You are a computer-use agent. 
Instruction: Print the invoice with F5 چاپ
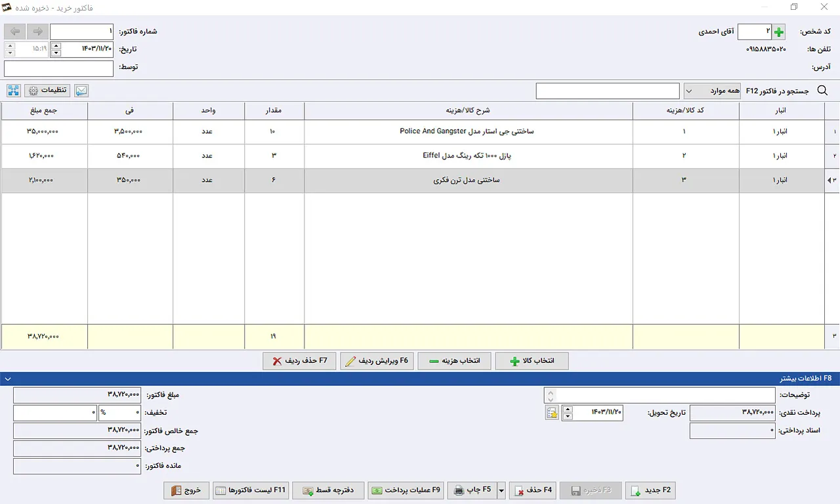point(472,490)
